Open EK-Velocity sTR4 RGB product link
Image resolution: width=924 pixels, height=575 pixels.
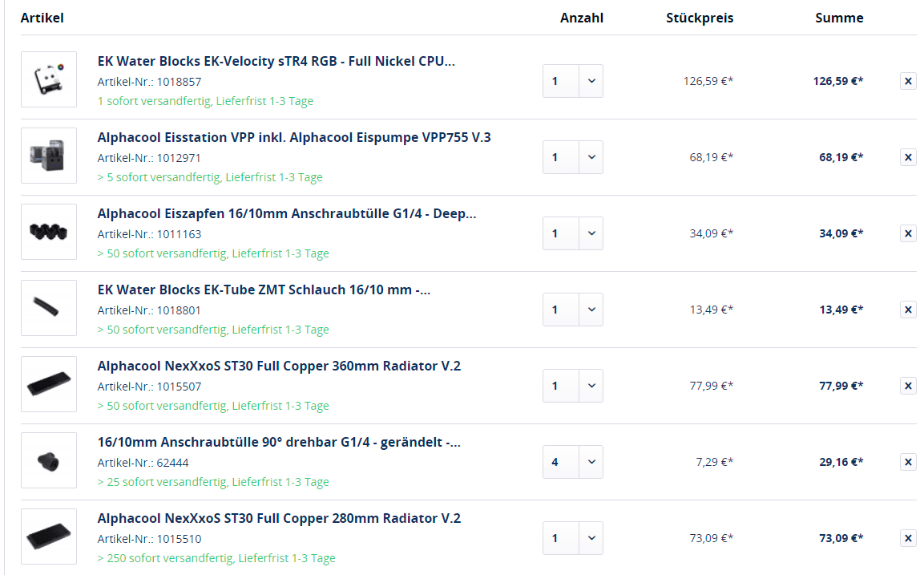click(x=276, y=61)
